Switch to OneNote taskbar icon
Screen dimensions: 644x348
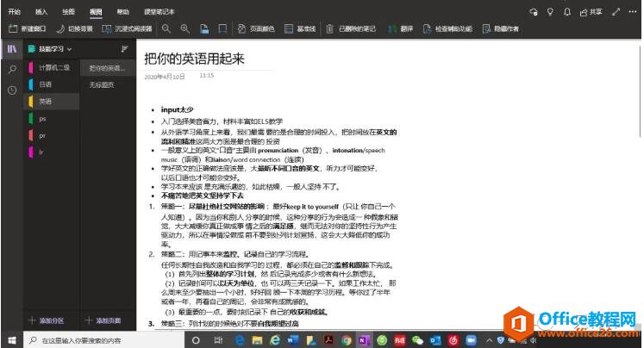click(x=364, y=340)
